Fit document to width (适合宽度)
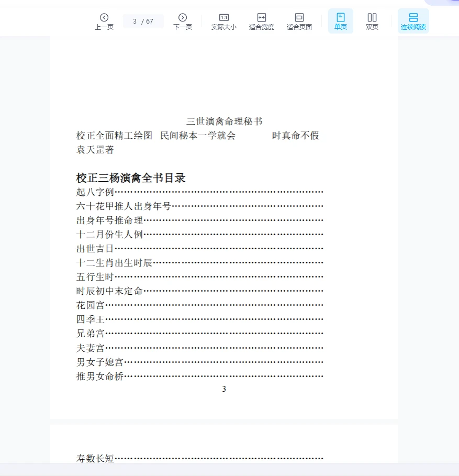 [262, 21]
